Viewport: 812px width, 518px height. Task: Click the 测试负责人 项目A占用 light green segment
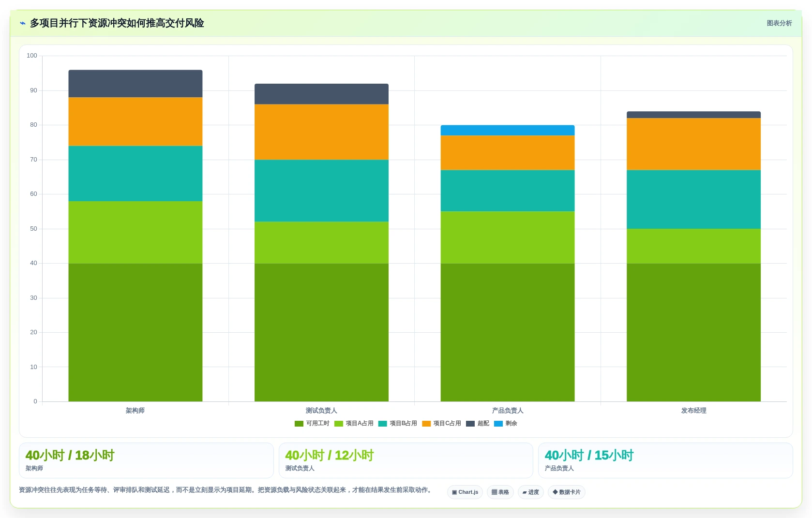pos(321,243)
